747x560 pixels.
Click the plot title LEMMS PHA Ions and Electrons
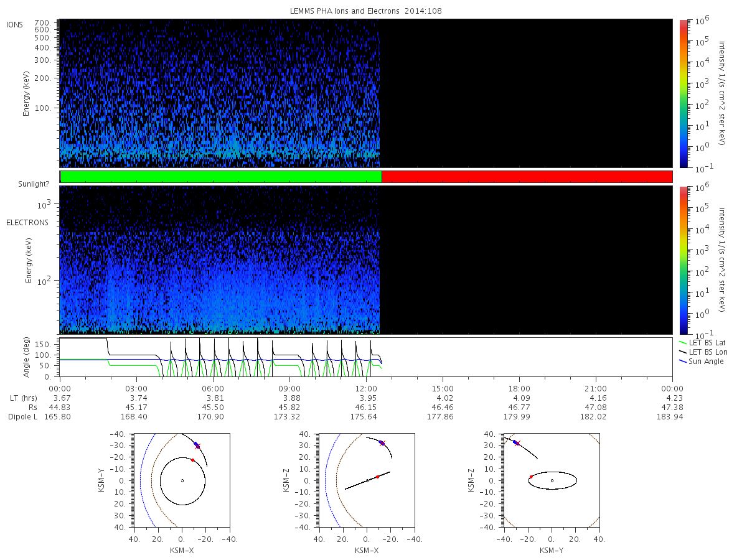[x=366, y=11]
